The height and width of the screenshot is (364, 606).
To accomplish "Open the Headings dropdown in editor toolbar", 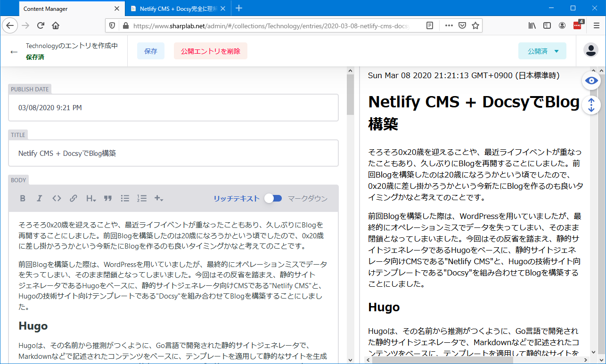I will coord(91,198).
